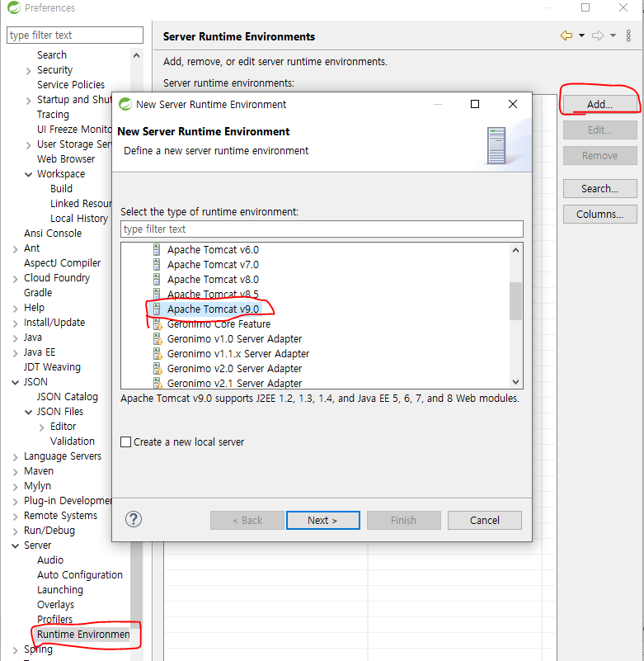The image size is (644, 661).
Task: Select Local History under Workspace
Action: 79,219
